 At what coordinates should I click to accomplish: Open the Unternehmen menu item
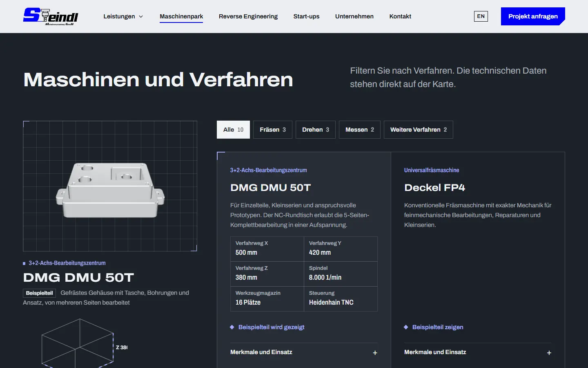tap(354, 16)
